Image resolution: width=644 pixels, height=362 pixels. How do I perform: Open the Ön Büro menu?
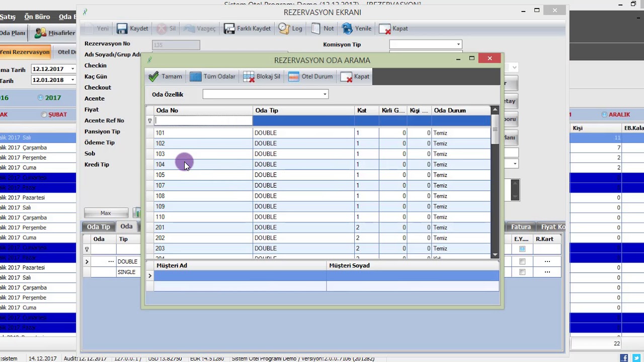[37, 17]
